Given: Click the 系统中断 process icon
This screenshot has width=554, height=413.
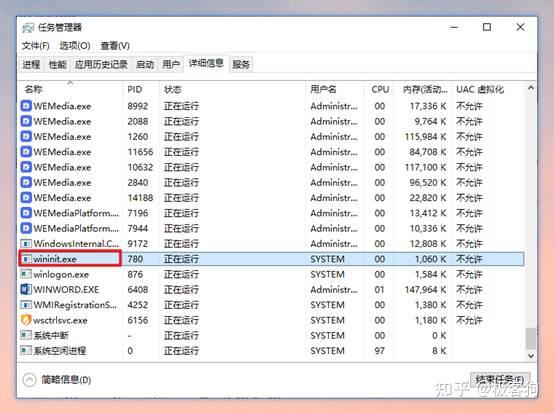Looking at the screenshot, I should click(26, 335).
